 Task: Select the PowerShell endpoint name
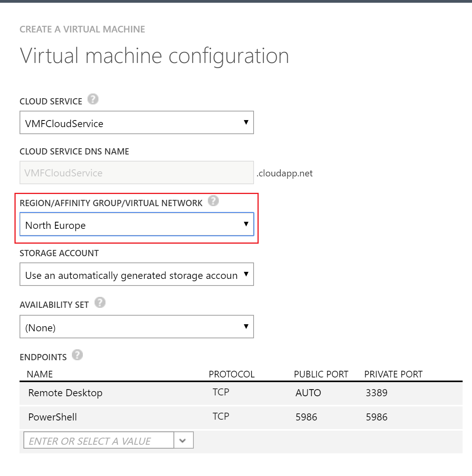click(x=52, y=417)
